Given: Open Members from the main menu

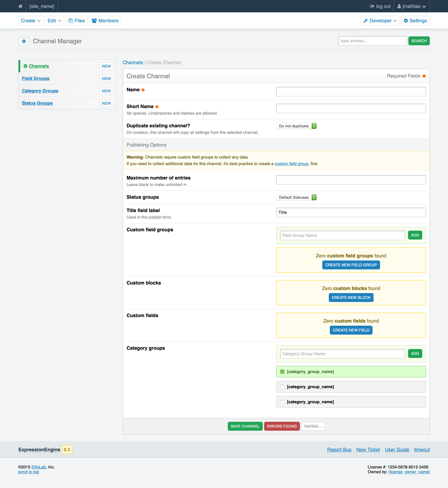Looking at the screenshot, I should click(x=105, y=21).
